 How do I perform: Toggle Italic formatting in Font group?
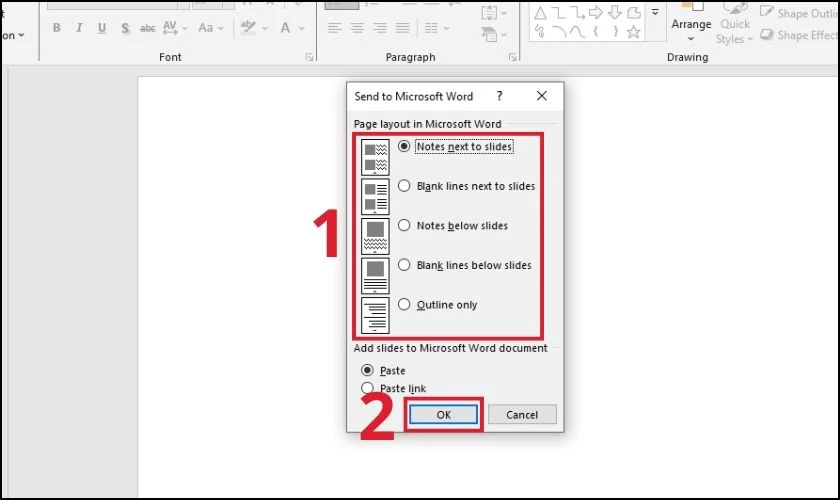click(x=79, y=28)
